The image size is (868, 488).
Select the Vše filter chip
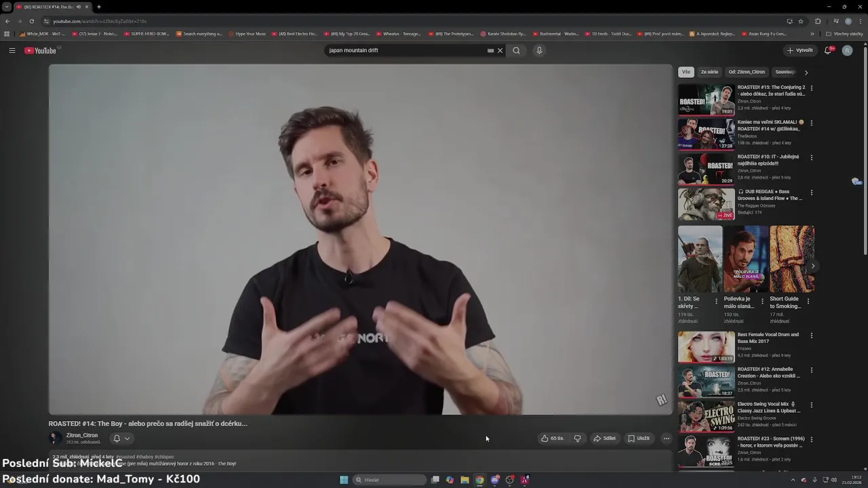(x=686, y=72)
